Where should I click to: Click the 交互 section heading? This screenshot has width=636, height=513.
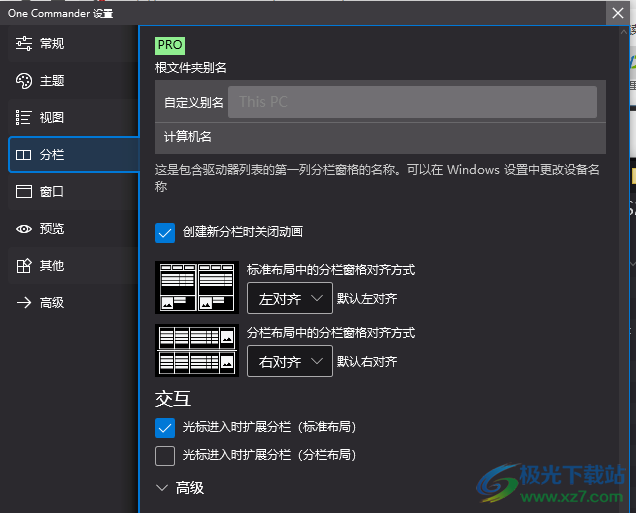tap(173, 399)
